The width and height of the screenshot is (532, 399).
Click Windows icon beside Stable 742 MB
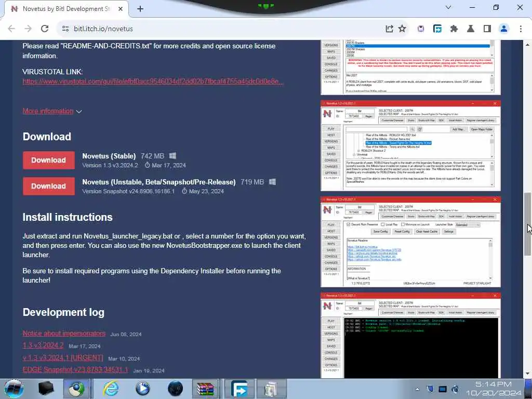(172, 156)
